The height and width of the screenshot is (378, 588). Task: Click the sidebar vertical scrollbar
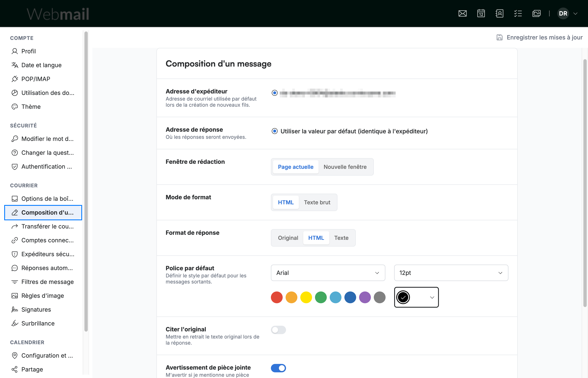tap(86, 182)
